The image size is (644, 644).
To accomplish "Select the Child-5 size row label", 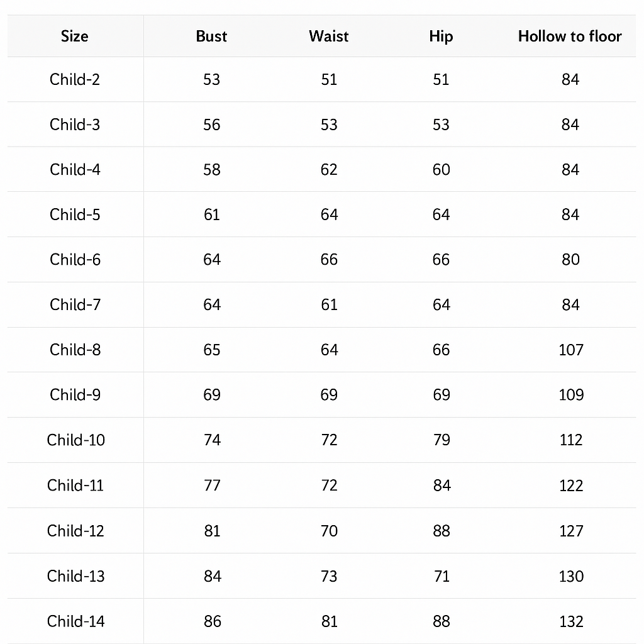I will 75,214.
